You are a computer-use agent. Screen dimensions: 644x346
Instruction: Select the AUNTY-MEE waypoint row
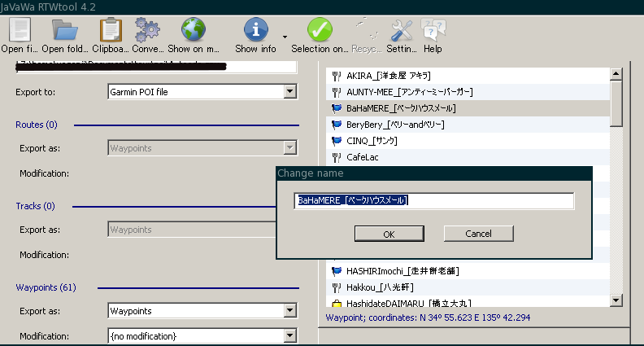point(468,92)
